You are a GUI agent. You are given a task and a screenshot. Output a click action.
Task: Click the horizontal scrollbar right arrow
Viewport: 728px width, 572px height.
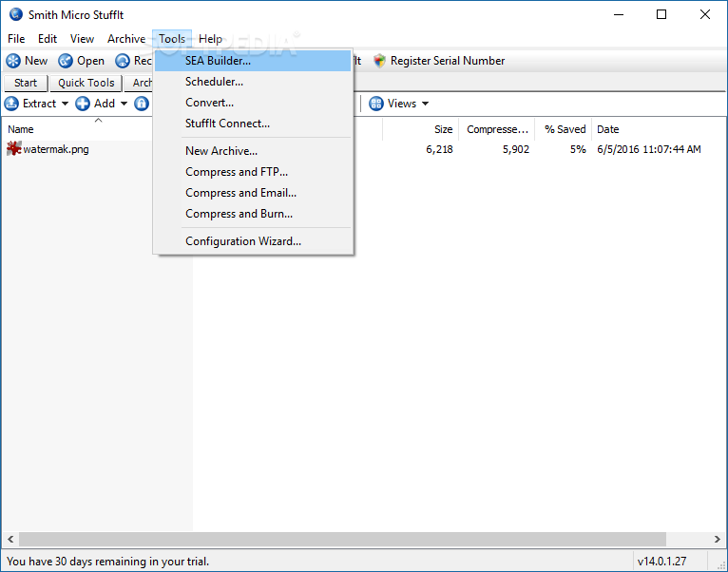tap(718, 540)
